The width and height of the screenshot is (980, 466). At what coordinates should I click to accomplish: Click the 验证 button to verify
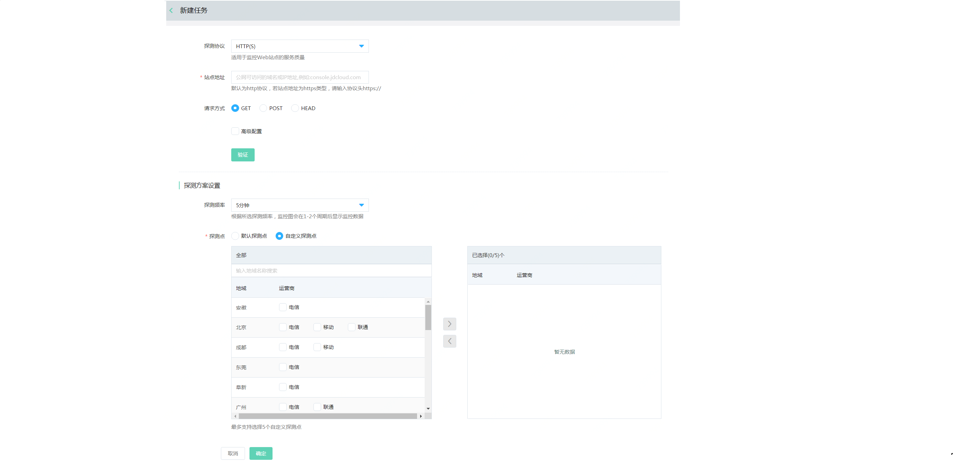pos(242,155)
